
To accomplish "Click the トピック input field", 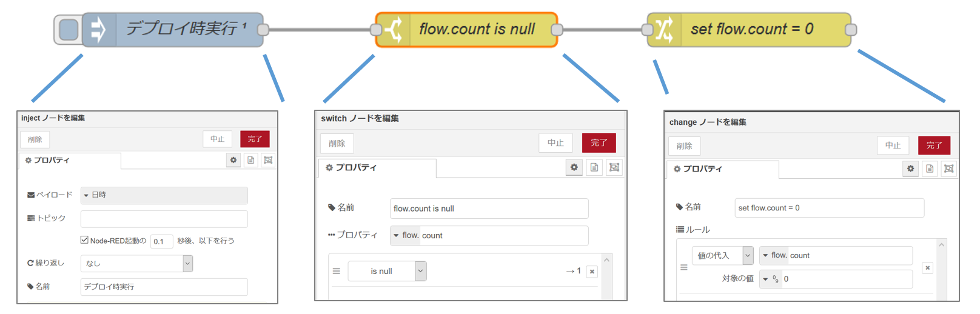I will coord(164,219).
